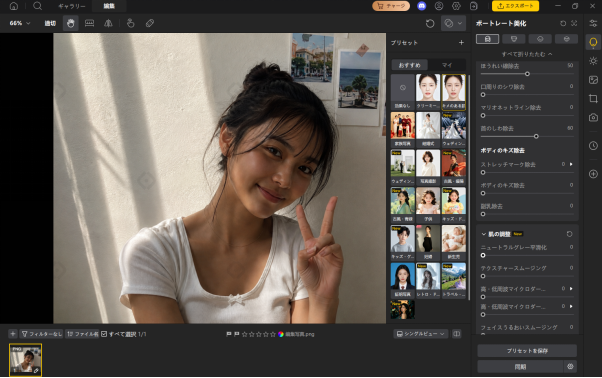602x378 pixels.
Task: Select the no-effect preset thumbnail
Action: [x=403, y=92]
